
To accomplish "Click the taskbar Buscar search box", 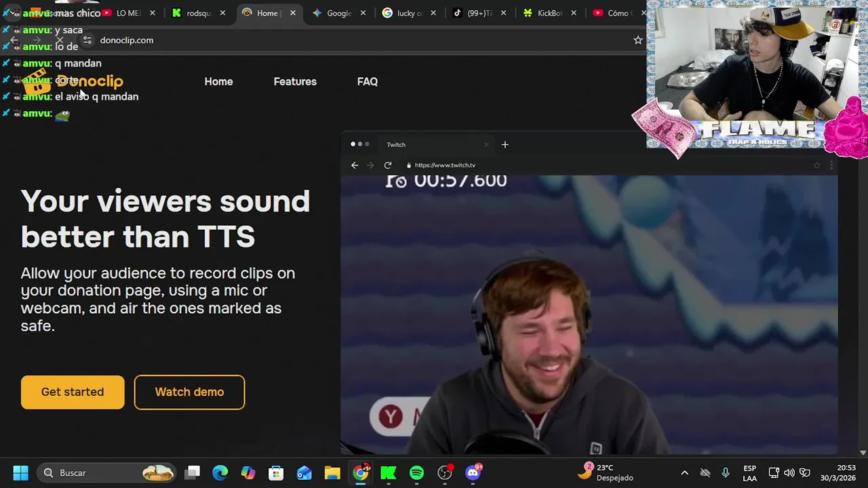I will tap(107, 472).
